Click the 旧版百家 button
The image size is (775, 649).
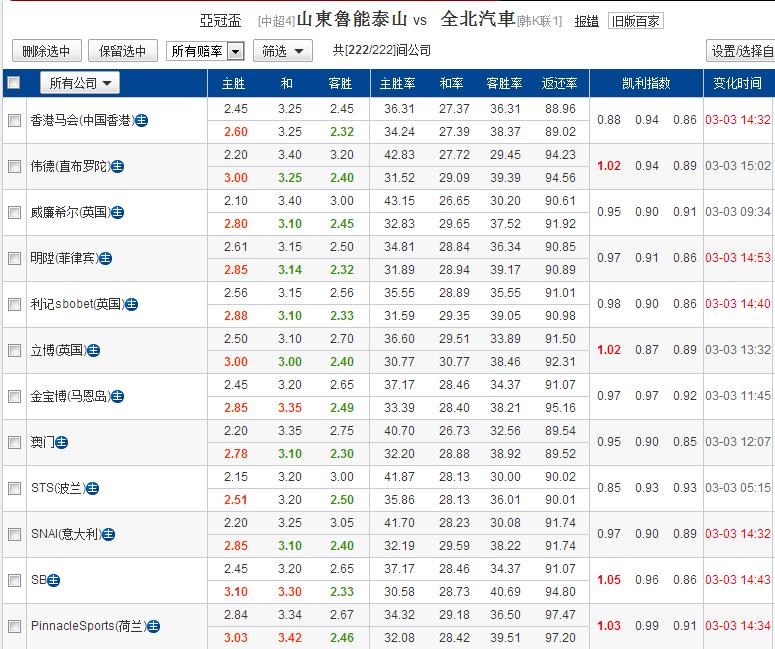(x=636, y=21)
